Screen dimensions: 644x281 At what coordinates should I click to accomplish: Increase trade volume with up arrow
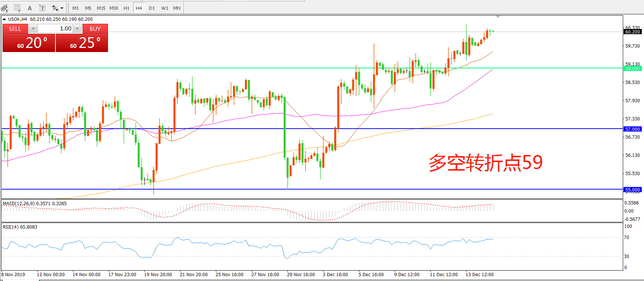tap(77, 29)
